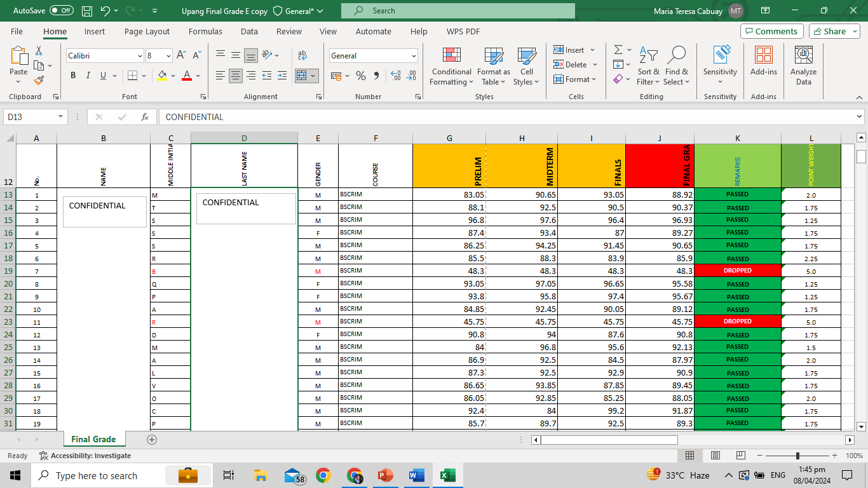
Task: Expand the Name Box dropdown showing D13
Action: [60, 117]
